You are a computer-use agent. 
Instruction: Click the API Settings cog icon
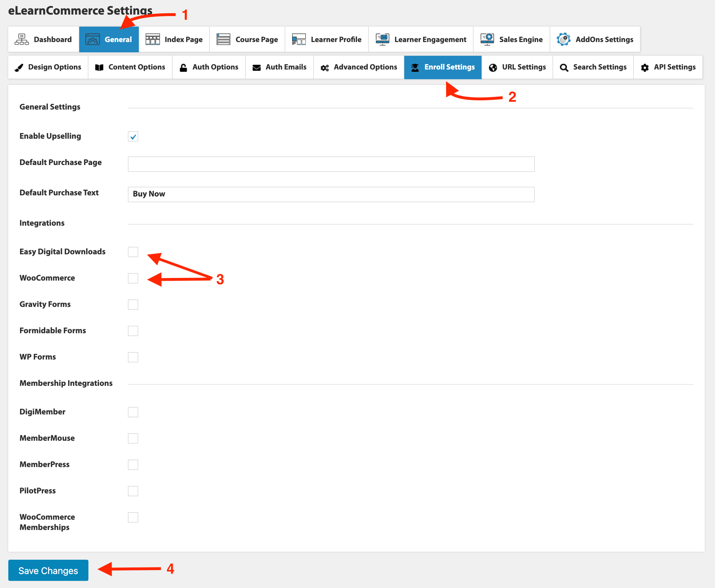click(x=645, y=68)
